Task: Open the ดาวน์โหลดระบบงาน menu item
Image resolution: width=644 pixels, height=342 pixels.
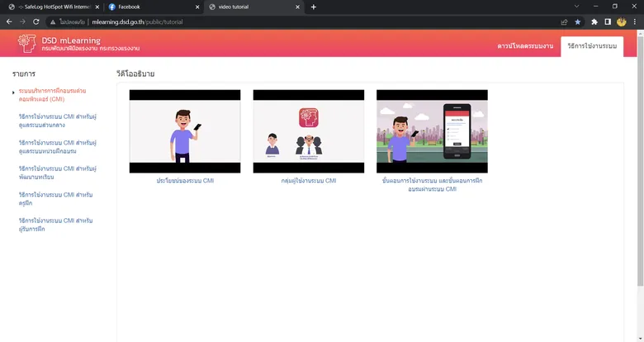Action: click(x=525, y=46)
